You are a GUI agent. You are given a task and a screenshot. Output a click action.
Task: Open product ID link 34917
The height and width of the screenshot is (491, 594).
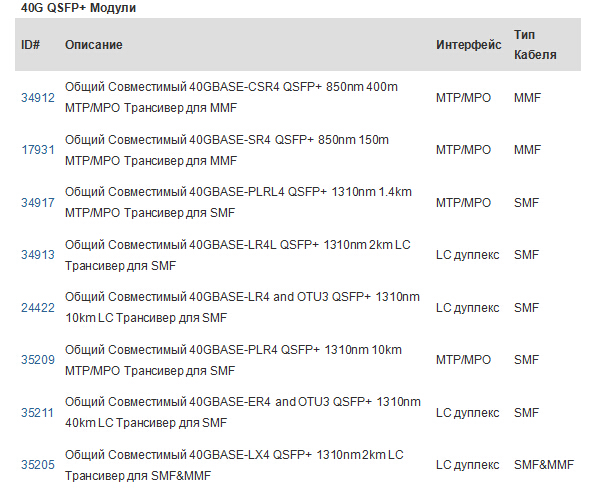point(38,203)
